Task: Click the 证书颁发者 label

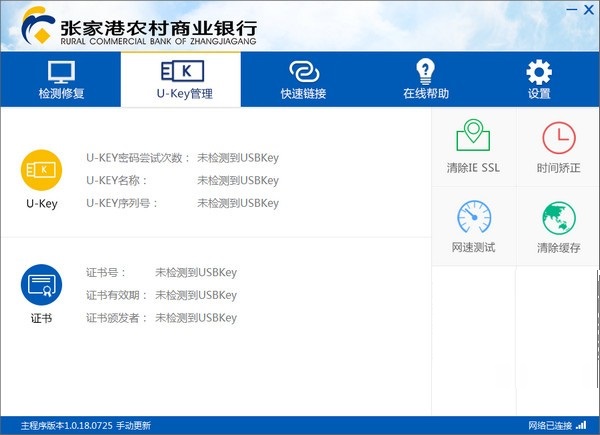Action: point(116,318)
